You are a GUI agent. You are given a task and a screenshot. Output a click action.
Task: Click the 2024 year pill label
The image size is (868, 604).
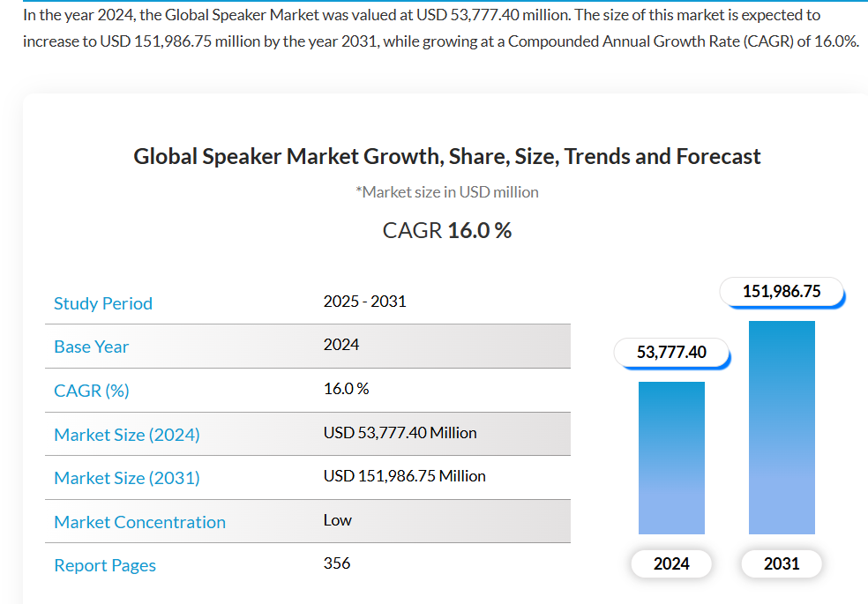pyautogui.click(x=671, y=563)
